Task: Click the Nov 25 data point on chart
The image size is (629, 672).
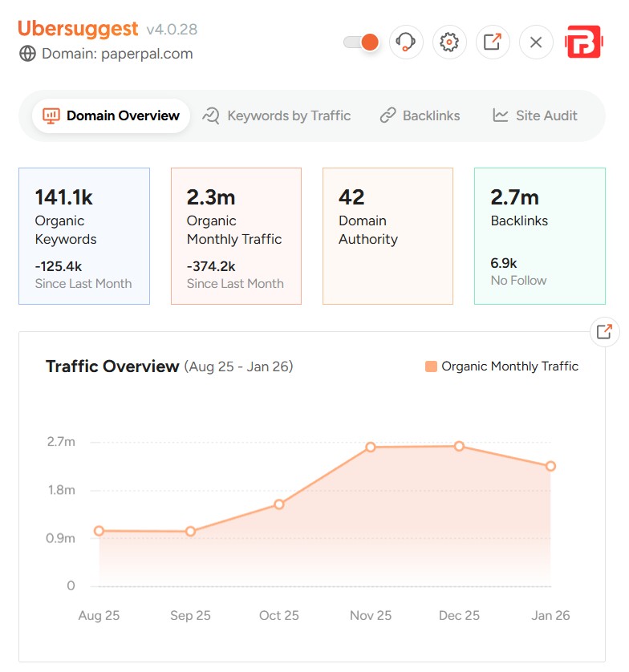Action: point(371,447)
